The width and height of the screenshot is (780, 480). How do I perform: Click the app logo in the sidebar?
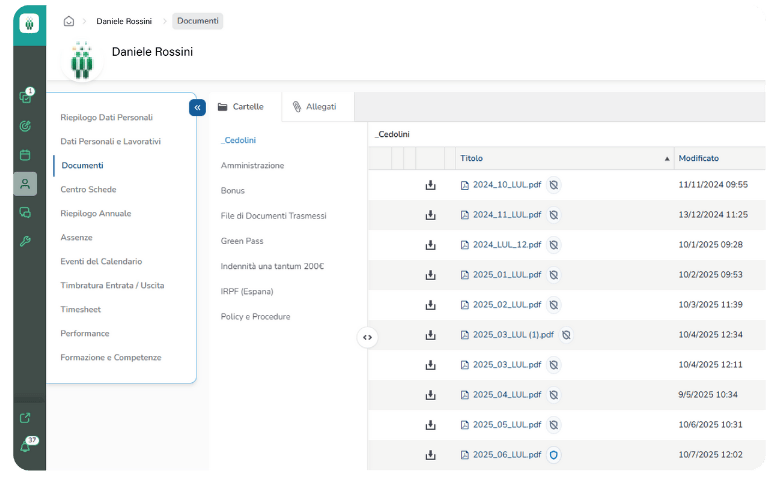coord(29,23)
